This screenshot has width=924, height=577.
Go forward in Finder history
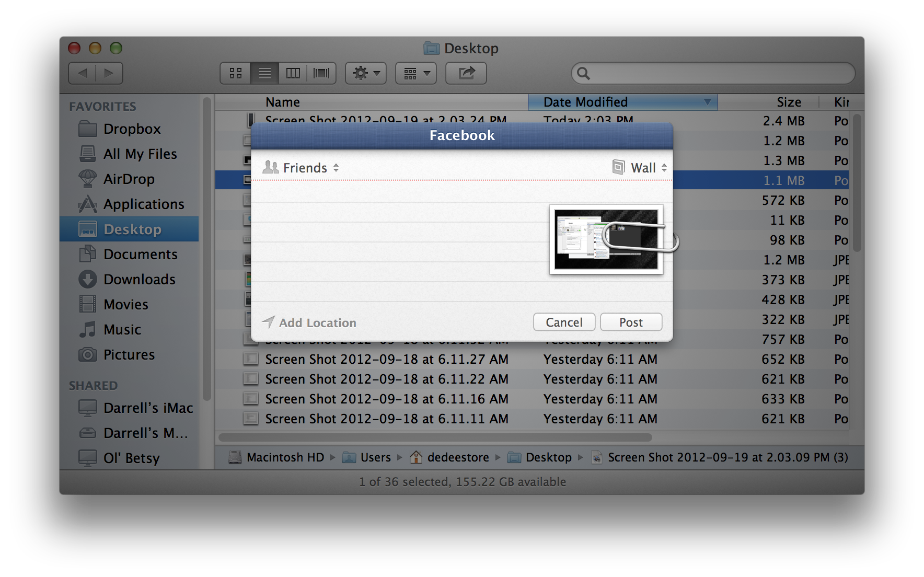click(109, 73)
